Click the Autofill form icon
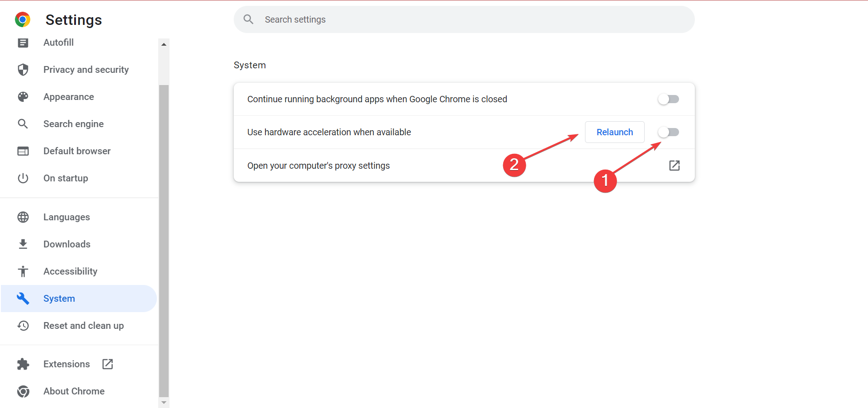This screenshot has height=408, width=868. [x=23, y=43]
